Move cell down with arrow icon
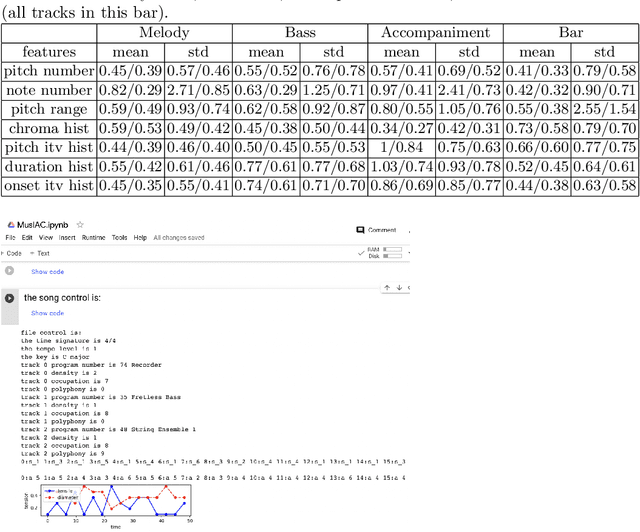 pos(399,288)
